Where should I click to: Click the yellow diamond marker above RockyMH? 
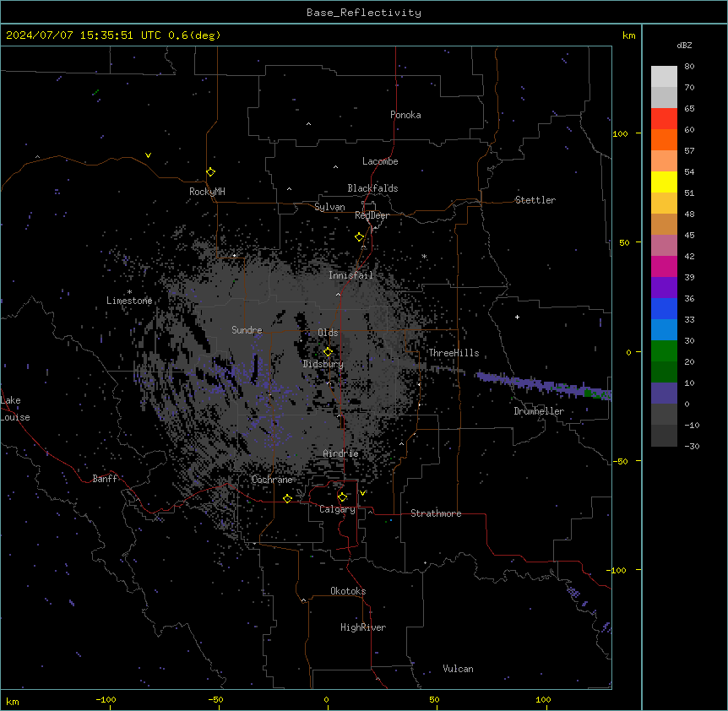pos(210,172)
